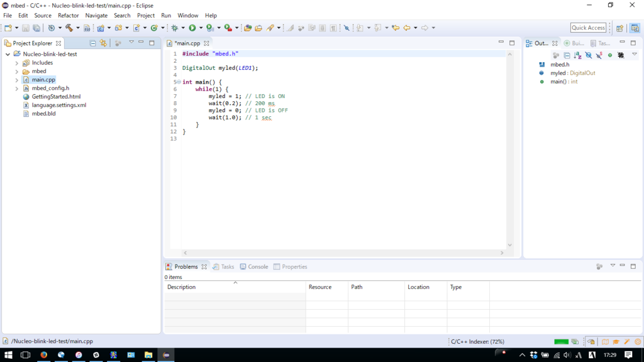The image size is (644, 362).
Task: Click the New Source Folder icon
Action: point(118,28)
